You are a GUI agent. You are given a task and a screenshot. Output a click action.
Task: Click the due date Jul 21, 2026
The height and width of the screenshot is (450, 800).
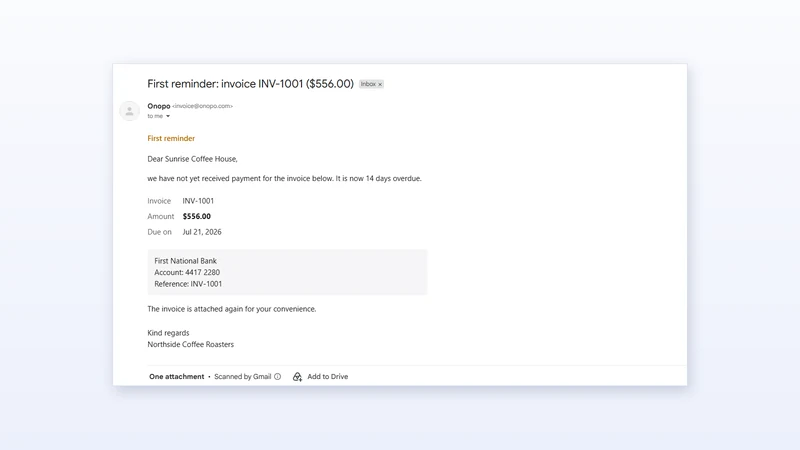pos(202,232)
